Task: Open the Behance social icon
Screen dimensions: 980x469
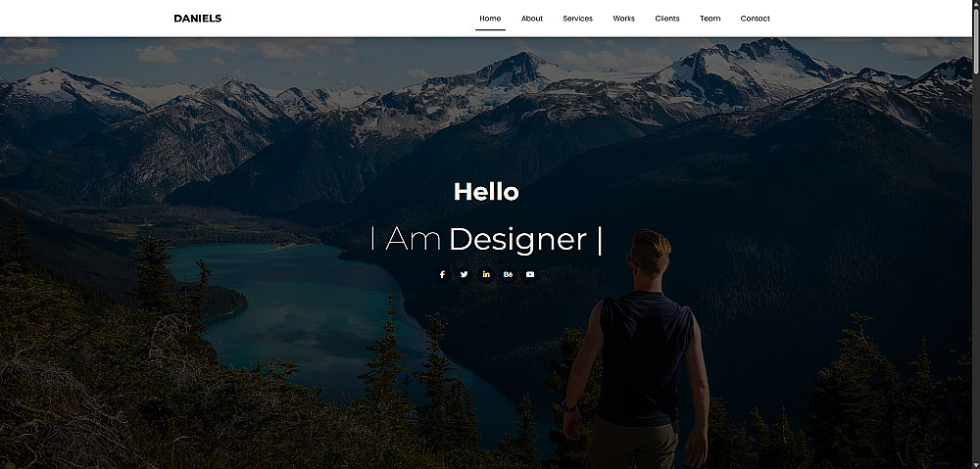Action: click(x=508, y=274)
